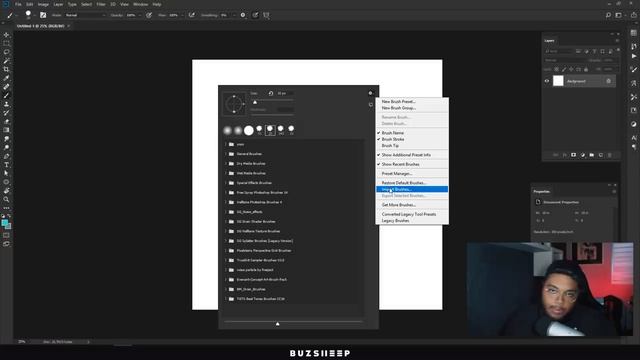The height and width of the screenshot is (360, 640).
Task: Select the Move tool in the toolbar
Action: pos(6,35)
